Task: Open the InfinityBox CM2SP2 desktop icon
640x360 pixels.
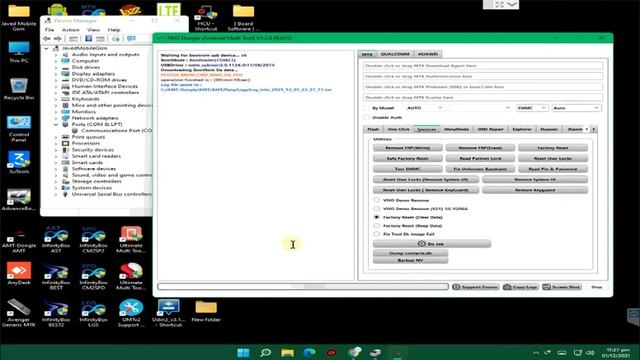Action: (93, 240)
